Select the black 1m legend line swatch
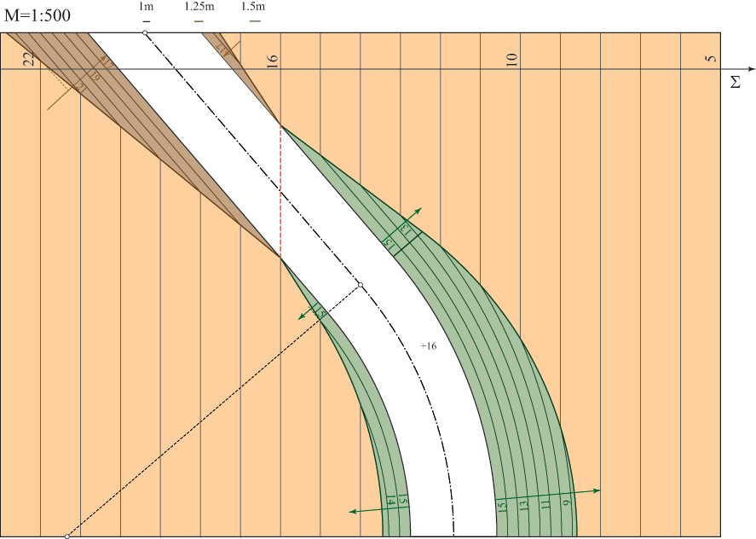This screenshot has height=539, width=756. [147, 20]
